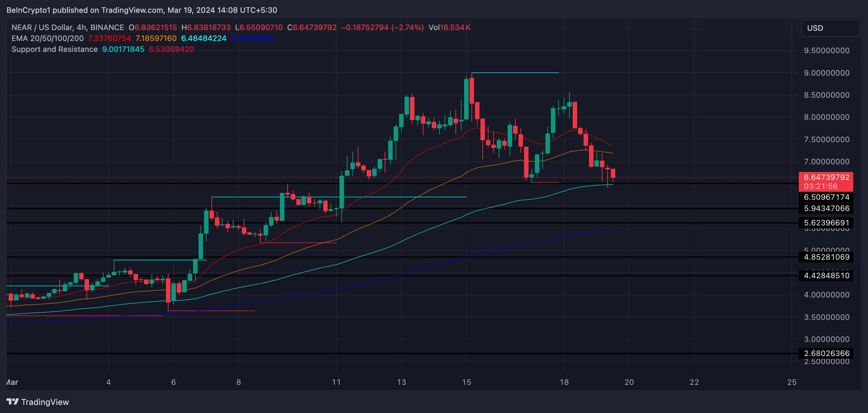Click the red EMA 20 value 7.33760754
The width and height of the screenshot is (868, 413).
pos(109,38)
